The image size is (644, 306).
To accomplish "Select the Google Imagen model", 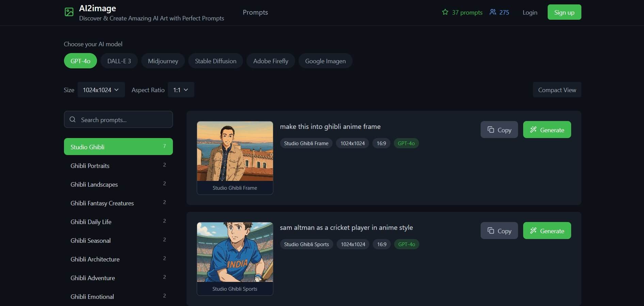I will [325, 61].
